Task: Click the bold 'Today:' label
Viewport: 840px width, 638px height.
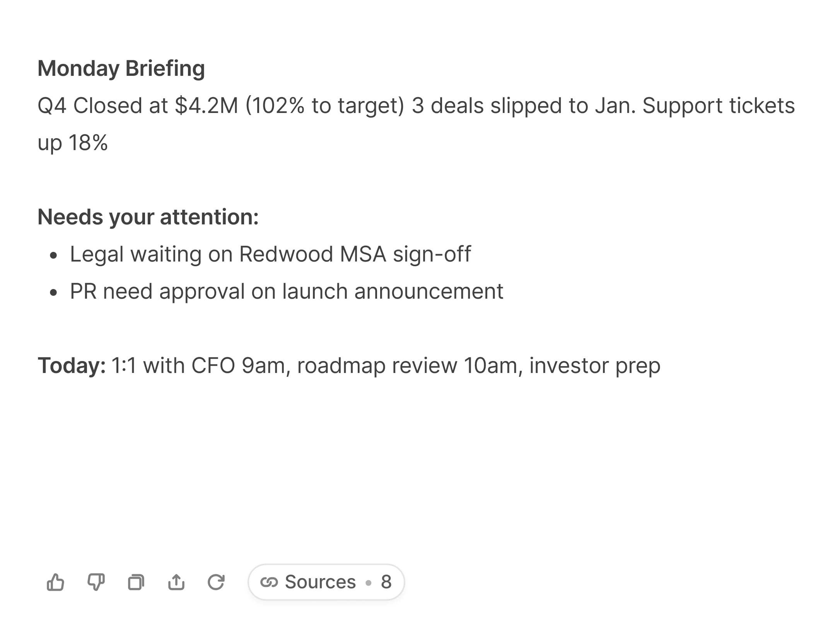Action: point(72,366)
